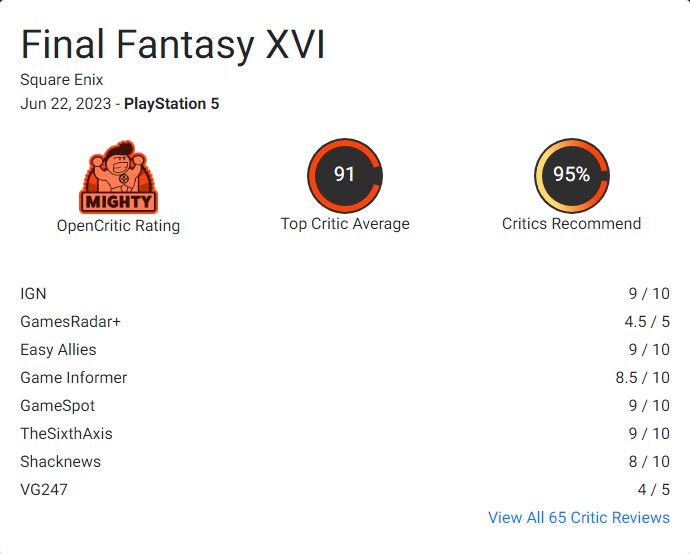Open the Shacknews review
Screen dimensions: 690x554
click(60, 461)
